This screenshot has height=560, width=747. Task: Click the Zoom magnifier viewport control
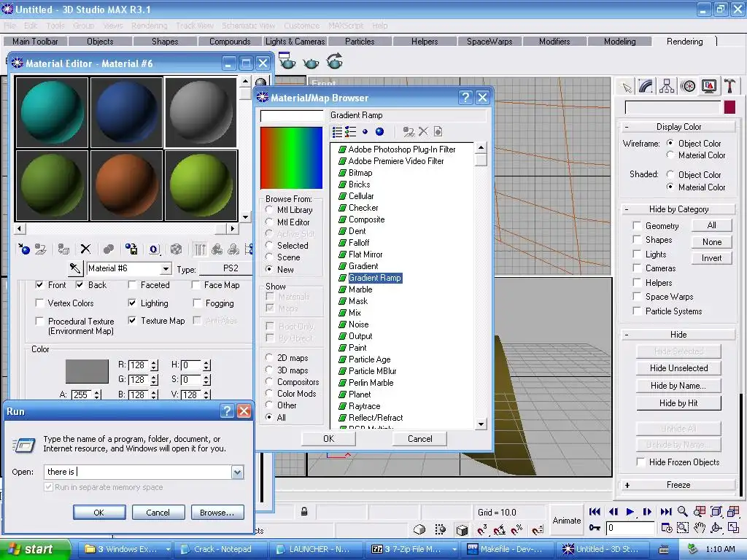tap(682, 511)
